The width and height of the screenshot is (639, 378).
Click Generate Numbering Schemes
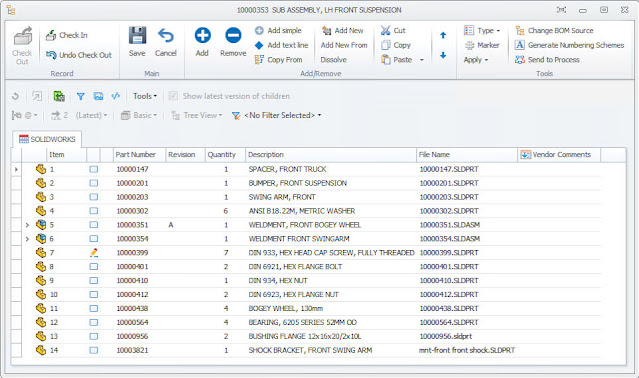coord(569,45)
